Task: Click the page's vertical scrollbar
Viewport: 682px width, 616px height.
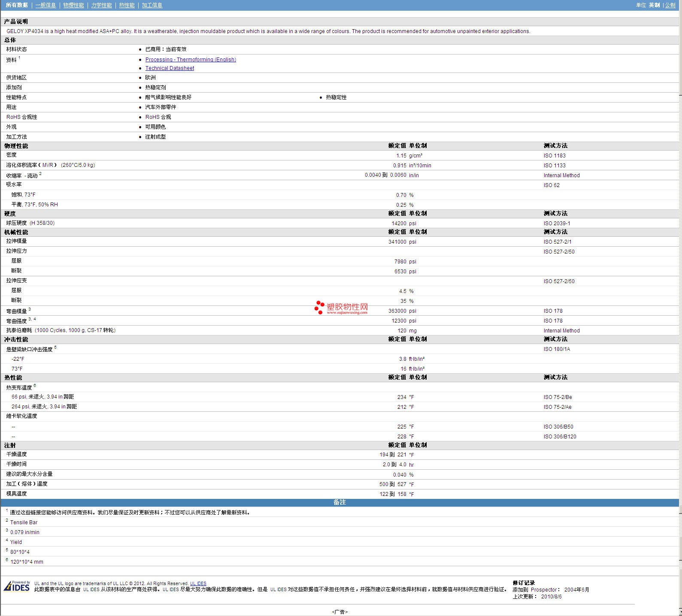Action: (680, 308)
